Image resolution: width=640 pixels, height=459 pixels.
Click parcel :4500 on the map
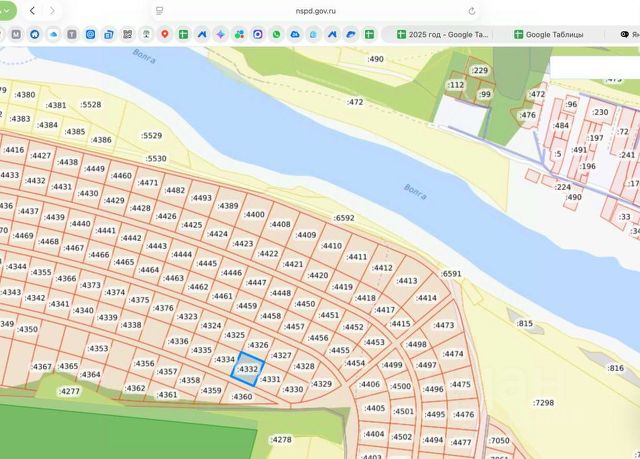[x=401, y=386]
